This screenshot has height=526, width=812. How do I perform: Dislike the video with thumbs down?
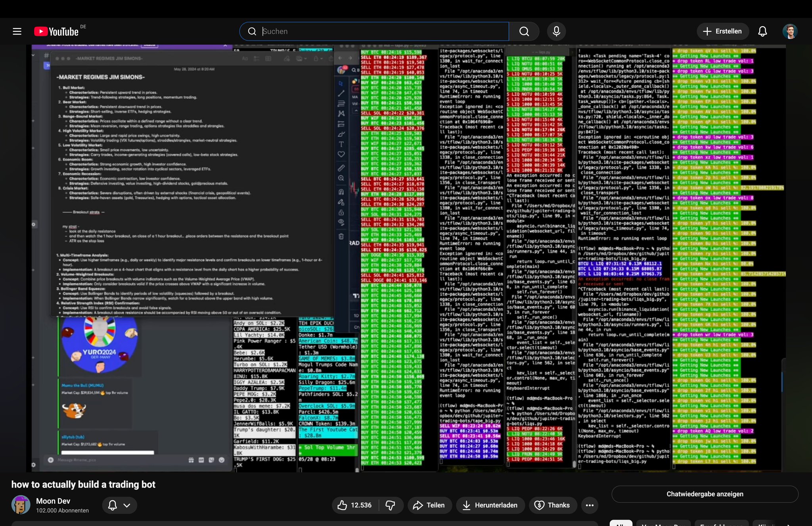(x=391, y=505)
